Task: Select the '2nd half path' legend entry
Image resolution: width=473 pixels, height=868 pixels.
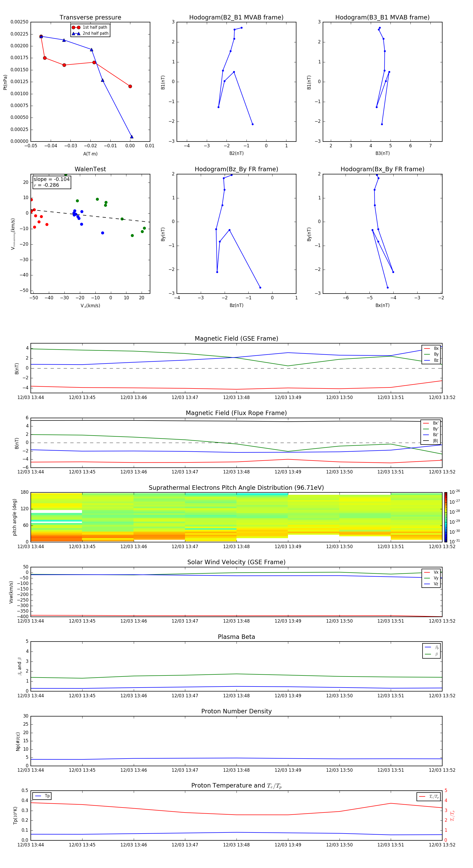Action: (90, 33)
